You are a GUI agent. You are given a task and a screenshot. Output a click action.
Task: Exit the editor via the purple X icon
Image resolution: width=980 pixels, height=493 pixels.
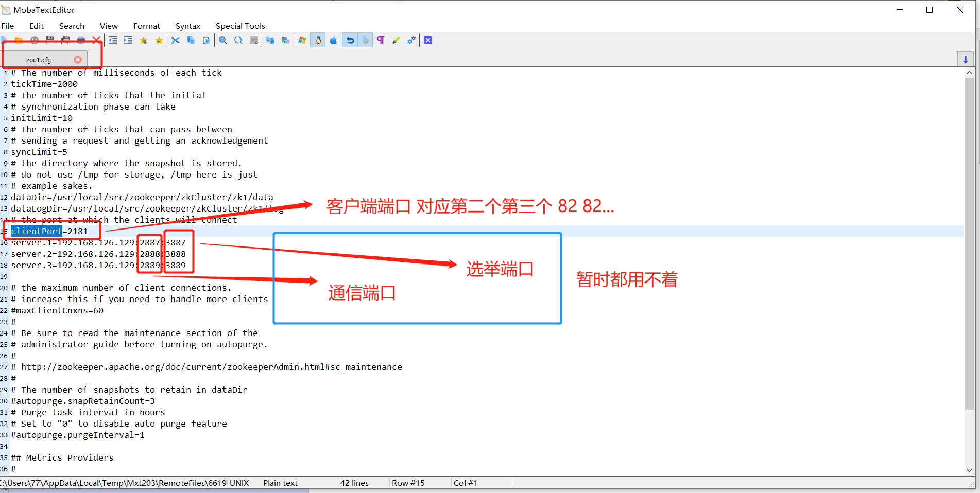click(x=428, y=40)
